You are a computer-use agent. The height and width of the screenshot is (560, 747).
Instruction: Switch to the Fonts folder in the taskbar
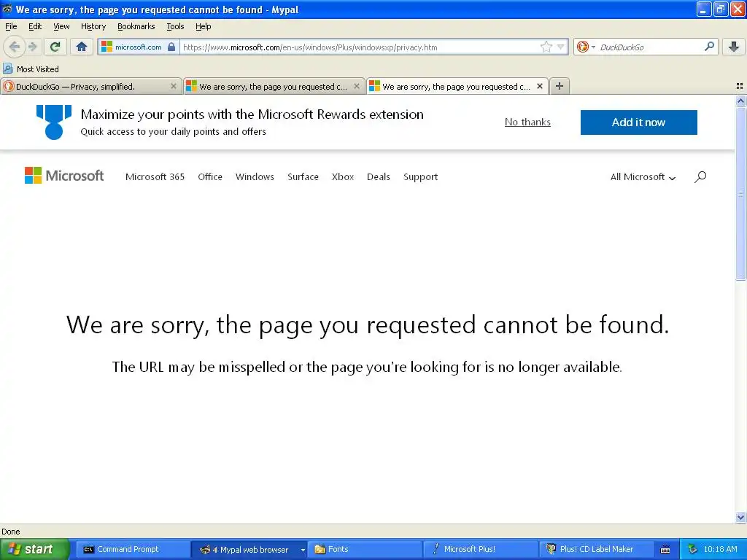click(365, 549)
